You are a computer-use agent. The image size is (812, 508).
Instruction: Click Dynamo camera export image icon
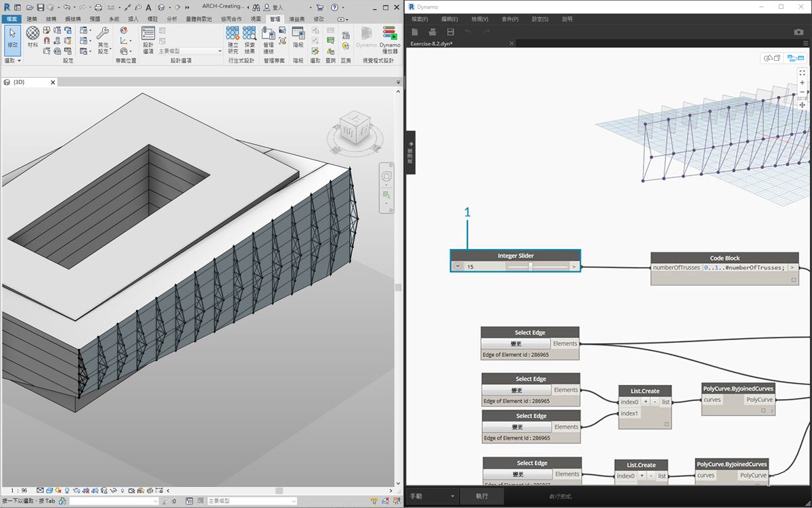(798, 32)
